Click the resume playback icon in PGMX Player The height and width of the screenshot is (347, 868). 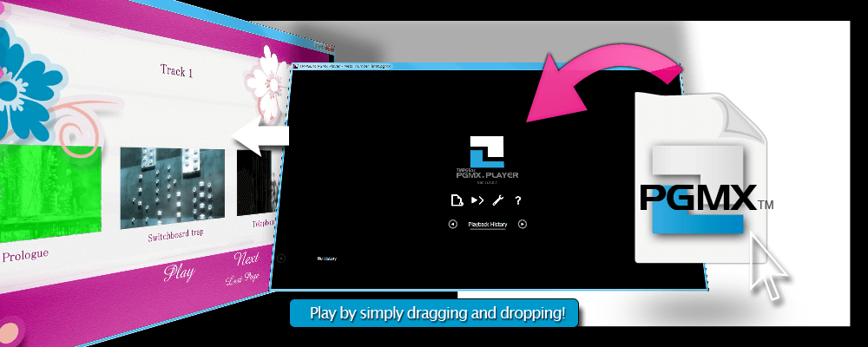click(477, 200)
